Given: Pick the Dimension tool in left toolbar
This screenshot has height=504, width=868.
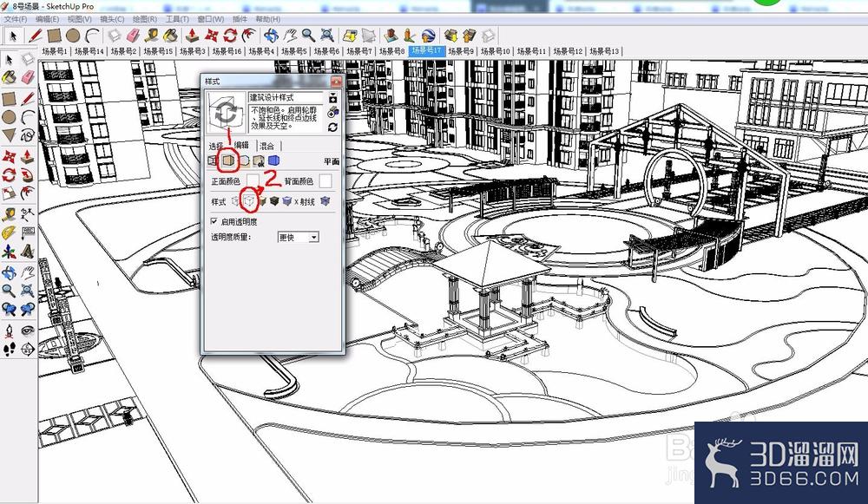Looking at the screenshot, I should coord(27,214).
